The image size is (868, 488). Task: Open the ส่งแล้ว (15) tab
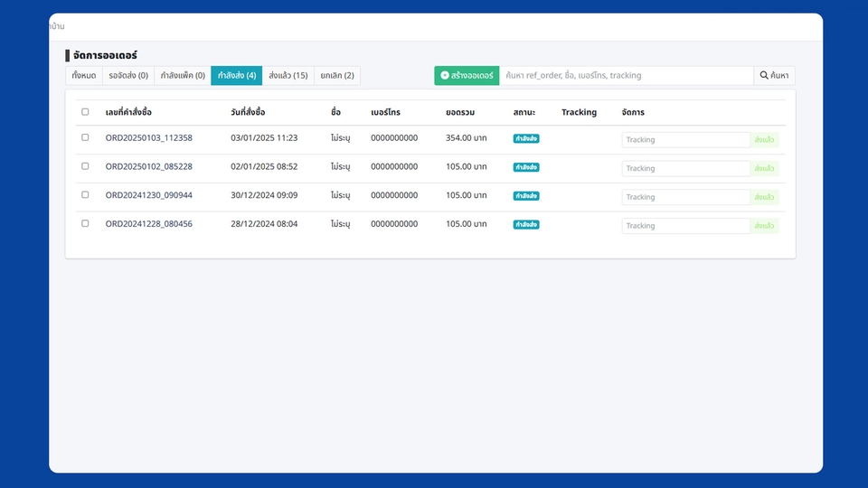pyautogui.click(x=288, y=75)
